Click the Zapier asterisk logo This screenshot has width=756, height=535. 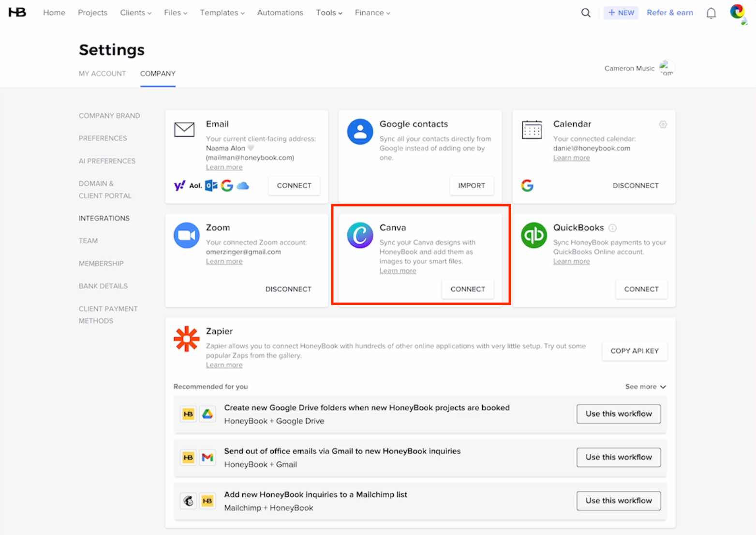(186, 339)
